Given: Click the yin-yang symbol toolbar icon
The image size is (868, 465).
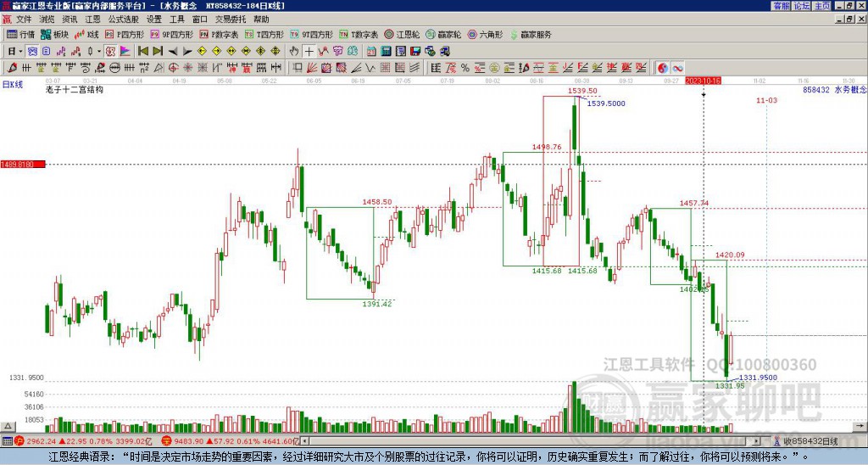Looking at the screenshot, I should click(x=663, y=68).
